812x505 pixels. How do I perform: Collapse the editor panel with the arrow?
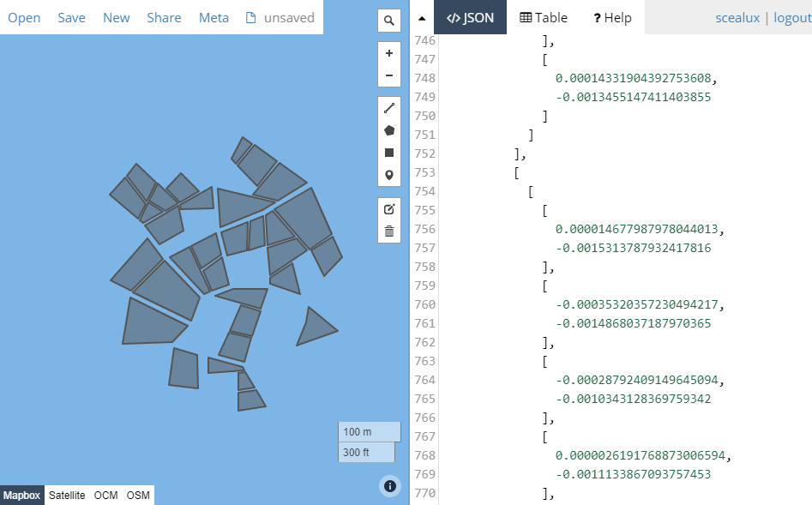click(x=422, y=18)
